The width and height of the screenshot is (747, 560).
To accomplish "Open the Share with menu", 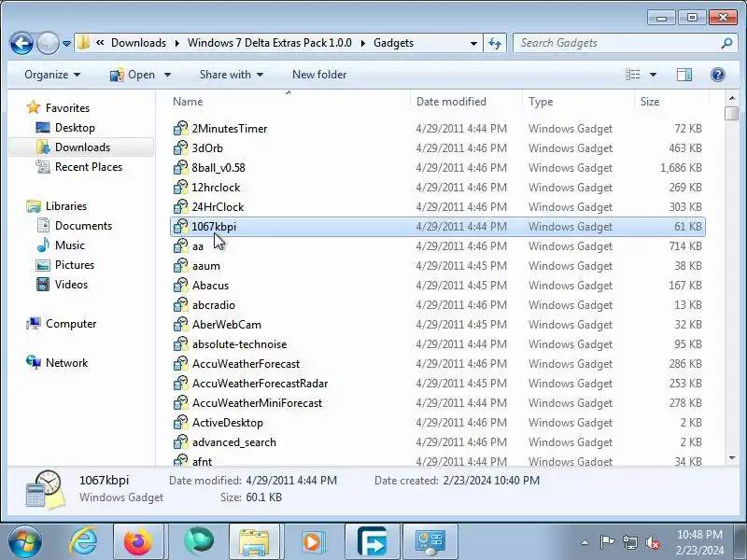I will coord(231,75).
